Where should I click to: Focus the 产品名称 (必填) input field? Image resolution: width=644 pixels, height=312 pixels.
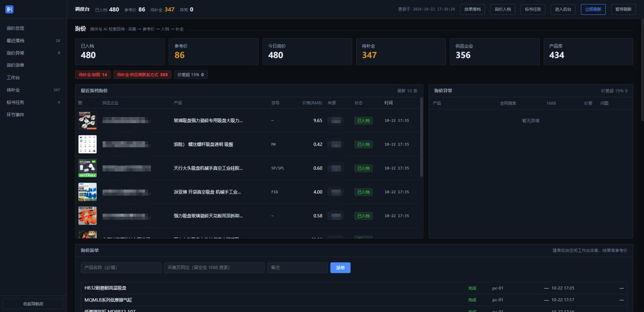point(121,268)
